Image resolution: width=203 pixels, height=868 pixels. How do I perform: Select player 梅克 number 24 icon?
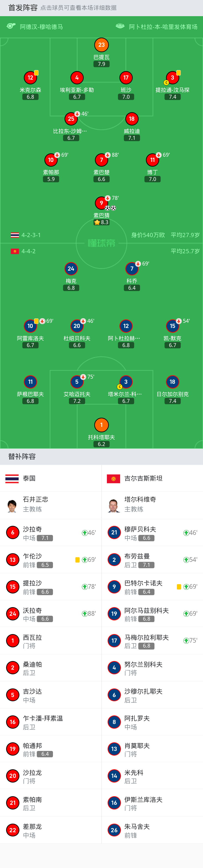point(71,268)
